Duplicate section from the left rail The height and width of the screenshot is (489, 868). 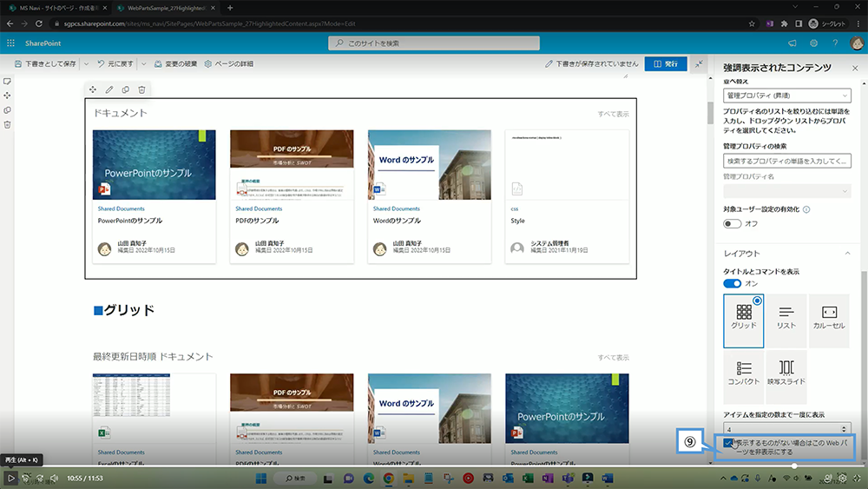pos(7,110)
